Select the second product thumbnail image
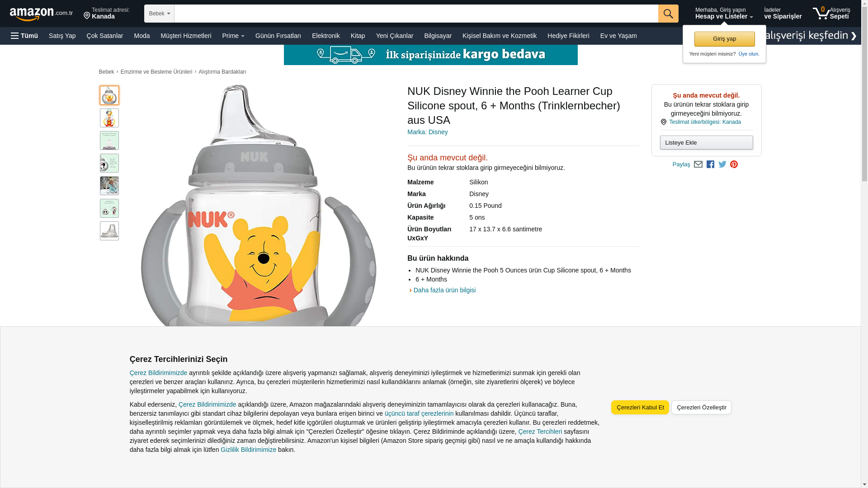The image size is (868, 488). point(109,118)
